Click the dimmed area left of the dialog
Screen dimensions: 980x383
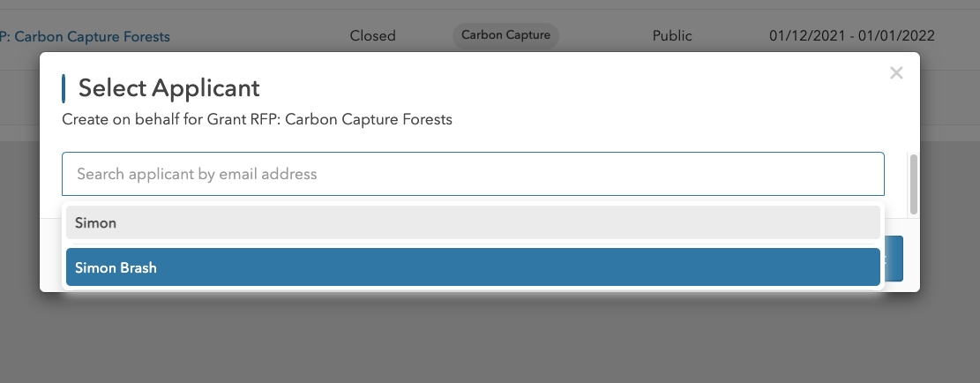[19, 221]
